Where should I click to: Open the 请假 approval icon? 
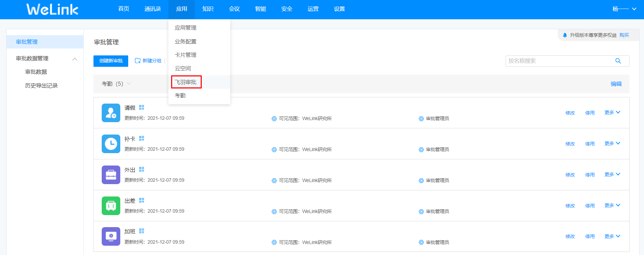coord(111,113)
